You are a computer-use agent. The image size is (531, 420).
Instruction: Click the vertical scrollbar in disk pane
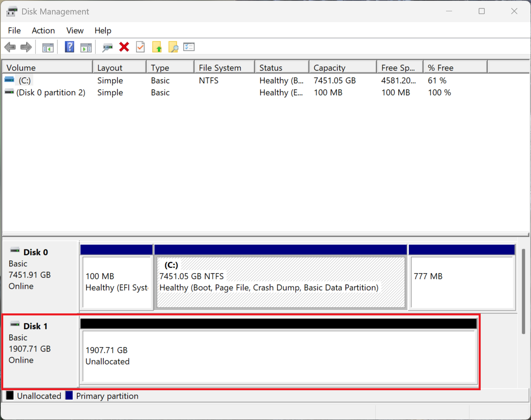(523, 291)
